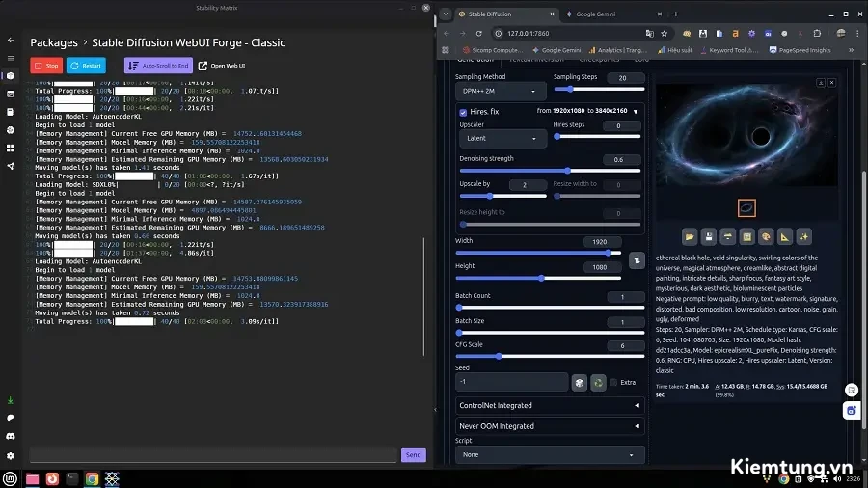
Task: Open the PageSpeed Insights bookmark
Action: (x=800, y=50)
